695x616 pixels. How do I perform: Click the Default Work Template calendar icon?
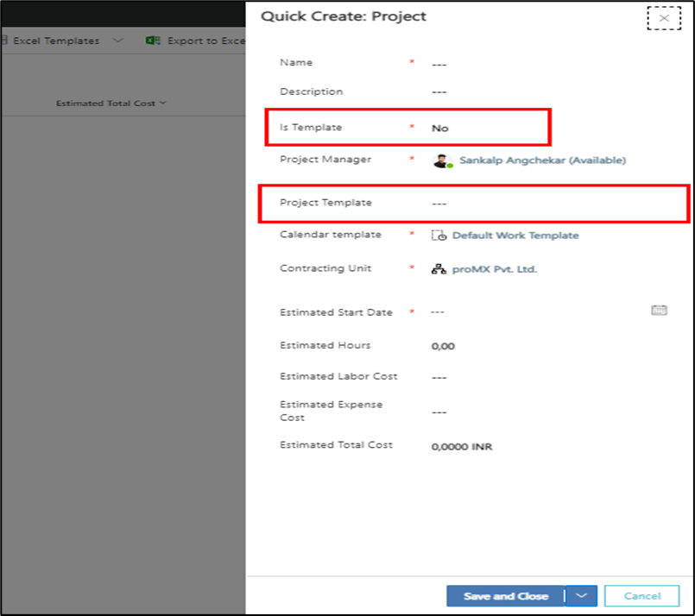point(439,236)
